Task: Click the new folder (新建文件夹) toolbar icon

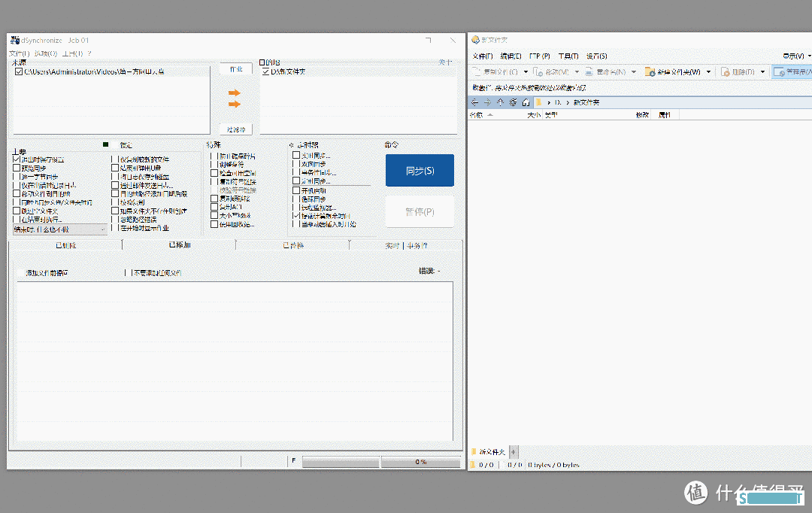Action: (x=651, y=72)
